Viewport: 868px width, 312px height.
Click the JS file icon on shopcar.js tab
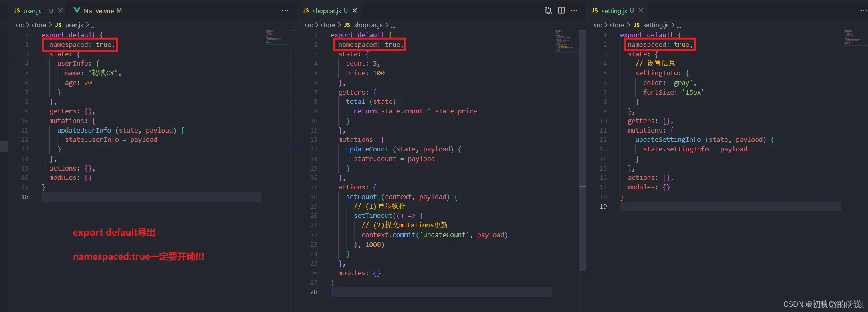point(306,11)
